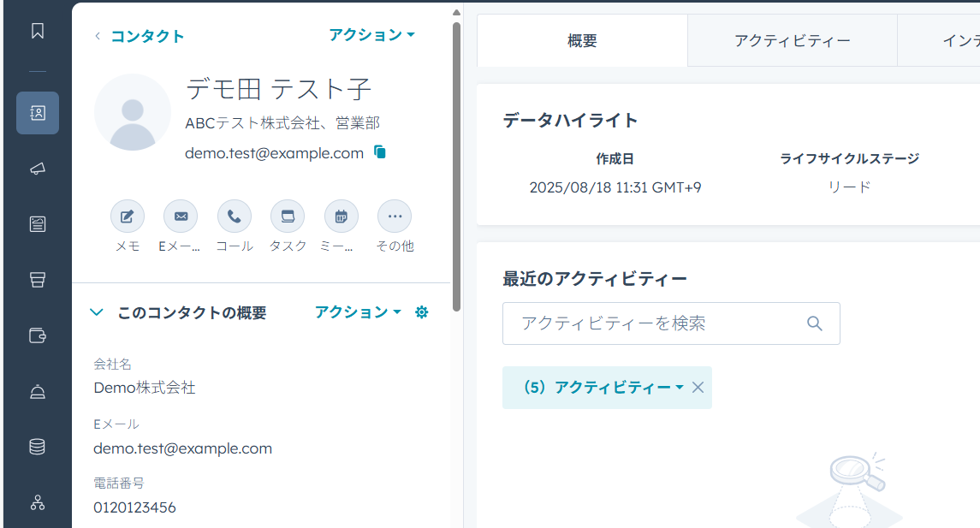Open settings gear for contact overview

[x=422, y=311]
